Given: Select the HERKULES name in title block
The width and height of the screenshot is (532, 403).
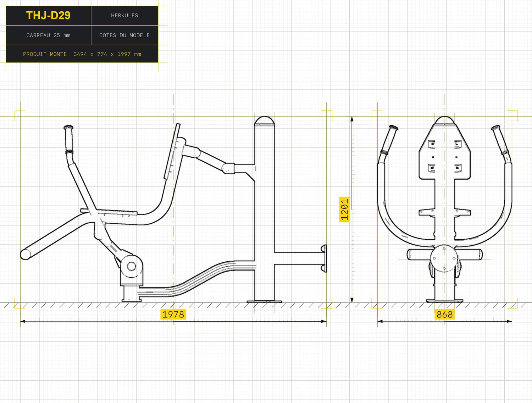Looking at the screenshot, I should click(x=124, y=16).
